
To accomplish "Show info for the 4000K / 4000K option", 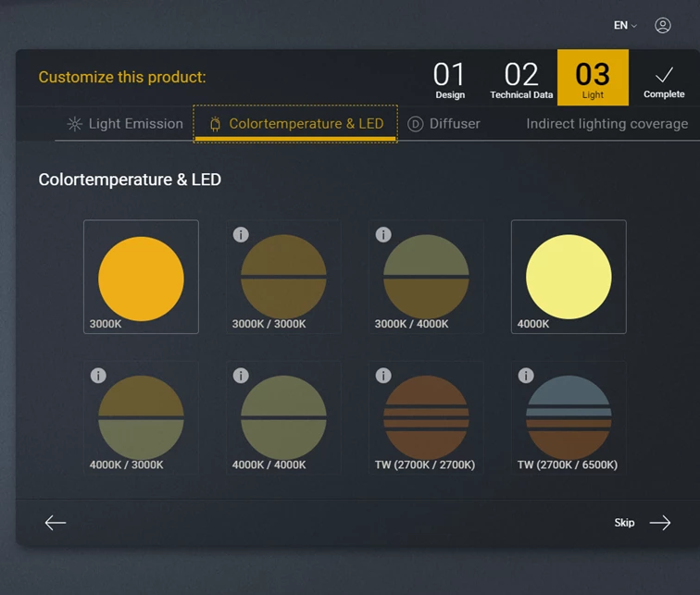I will pos(241,376).
